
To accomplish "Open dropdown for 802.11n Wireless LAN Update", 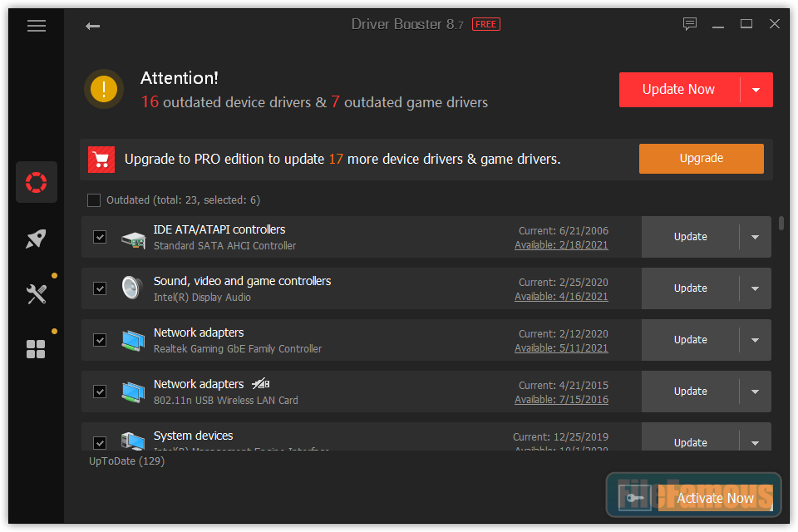I will click(756, 391).
